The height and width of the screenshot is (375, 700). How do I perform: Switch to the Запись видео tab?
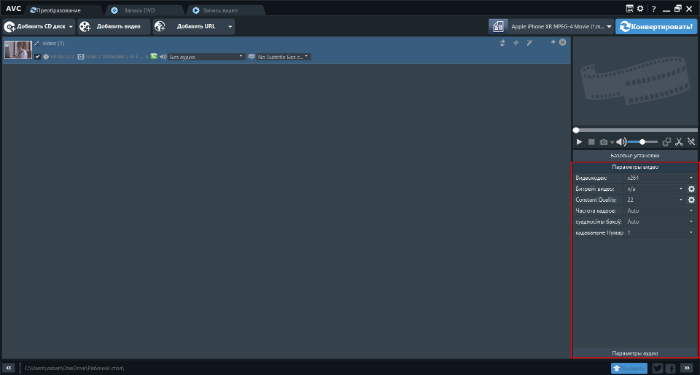tap(225, 10)
